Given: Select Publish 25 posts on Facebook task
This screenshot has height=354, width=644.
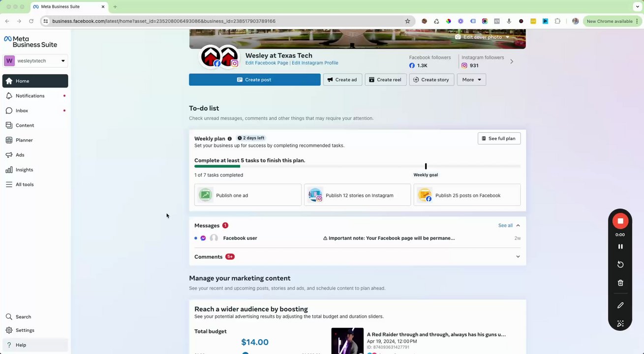Looking at the screenshot, I should point(467,195).
